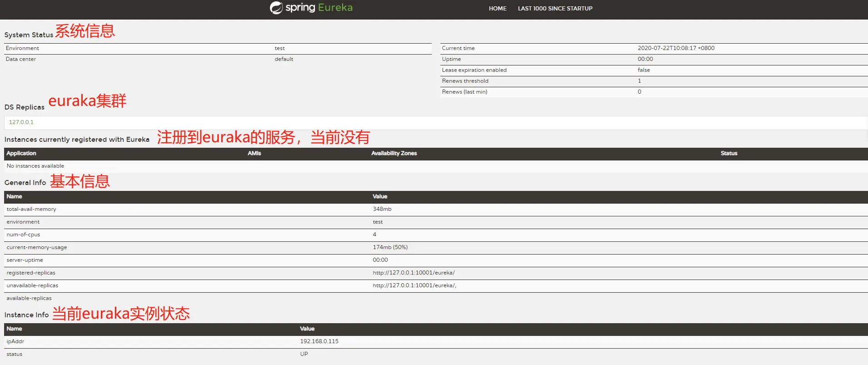Click the System Status heading
Screen dimensions: 868x365
click(29, 35)
